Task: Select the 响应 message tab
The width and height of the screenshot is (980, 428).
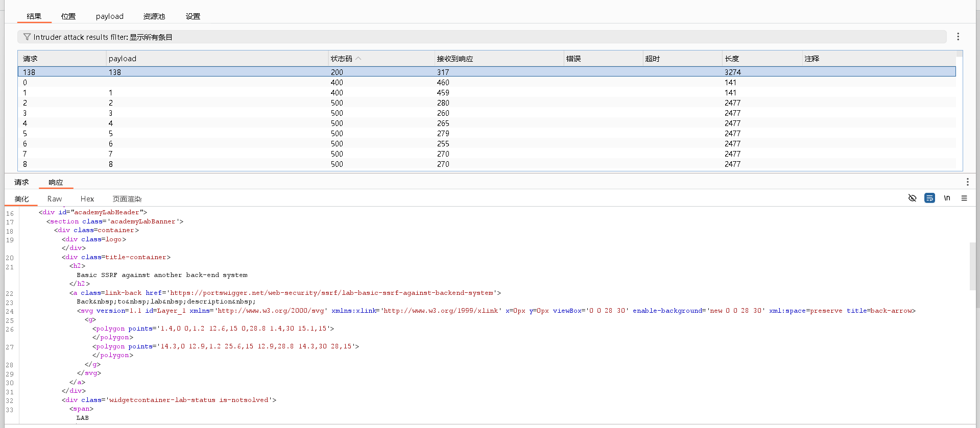Action: pyautogui.click(x=56, y=182)
